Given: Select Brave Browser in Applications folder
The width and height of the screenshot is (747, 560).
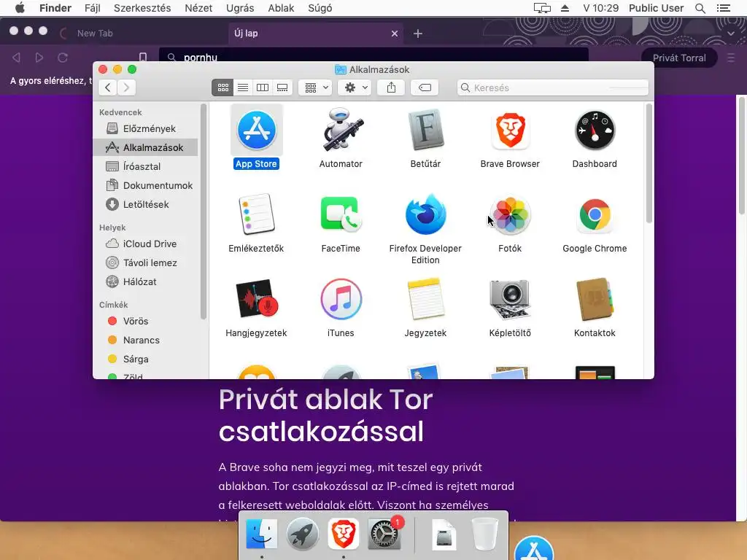Looking at the screenshot, I should (510, 130).
